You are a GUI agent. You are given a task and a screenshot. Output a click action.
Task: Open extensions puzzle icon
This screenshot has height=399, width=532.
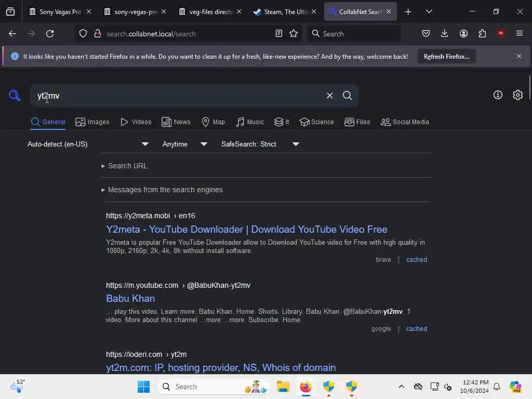pos(482,34)
